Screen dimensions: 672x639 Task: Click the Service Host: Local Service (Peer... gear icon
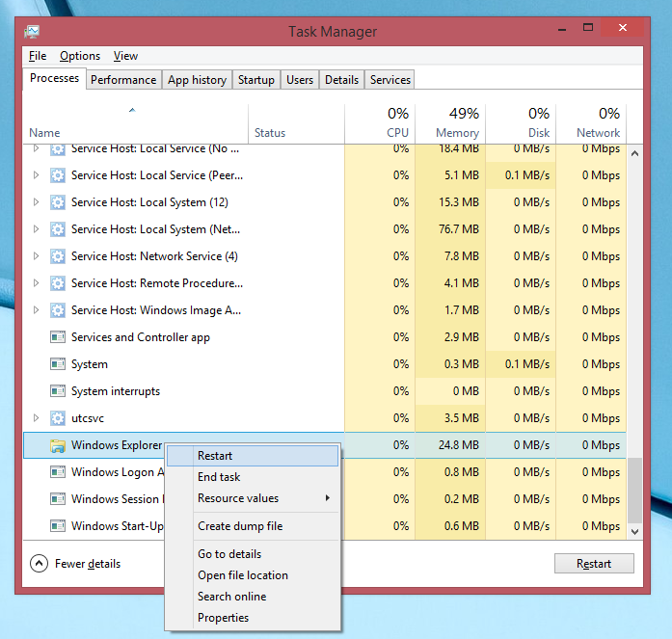click(58, 175)
